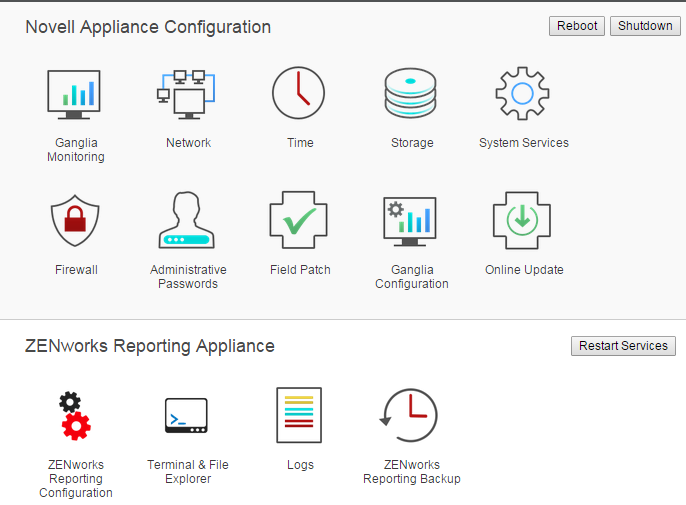Click the System Services label
The image size is (686, 505).
click(524, 143)
